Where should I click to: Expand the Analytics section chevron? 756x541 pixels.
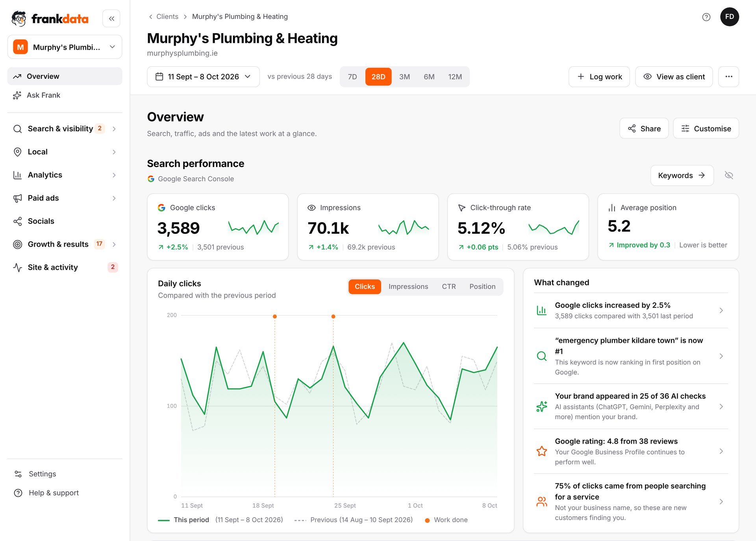[114, 175]
